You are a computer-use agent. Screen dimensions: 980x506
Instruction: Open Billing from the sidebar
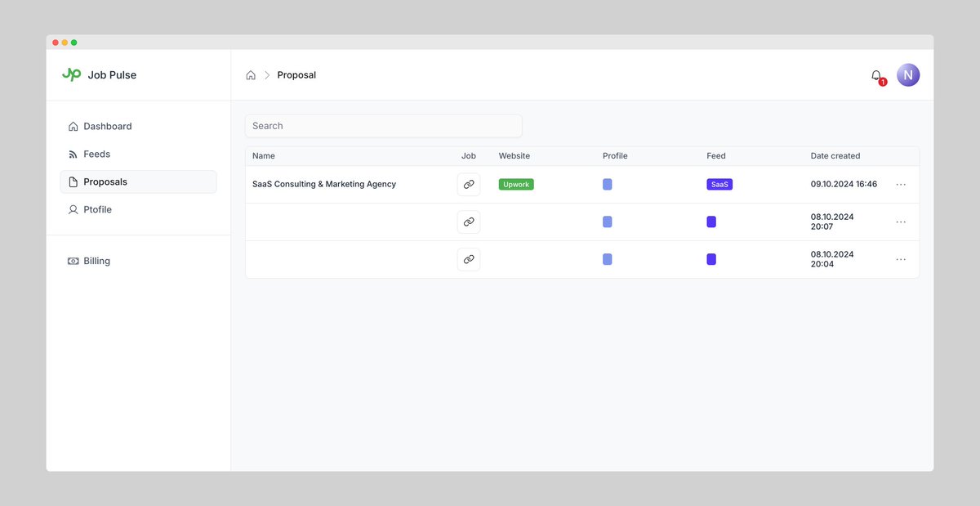pos(138,261)
